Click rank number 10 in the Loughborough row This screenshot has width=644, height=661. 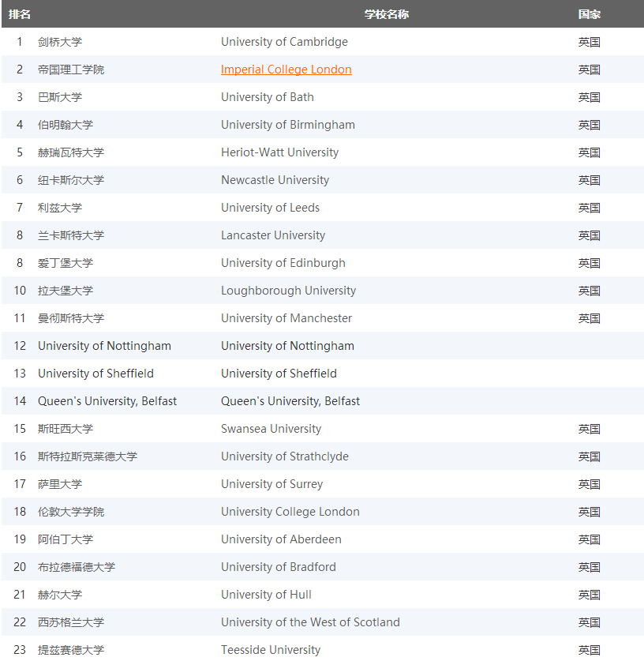[20, 291]
